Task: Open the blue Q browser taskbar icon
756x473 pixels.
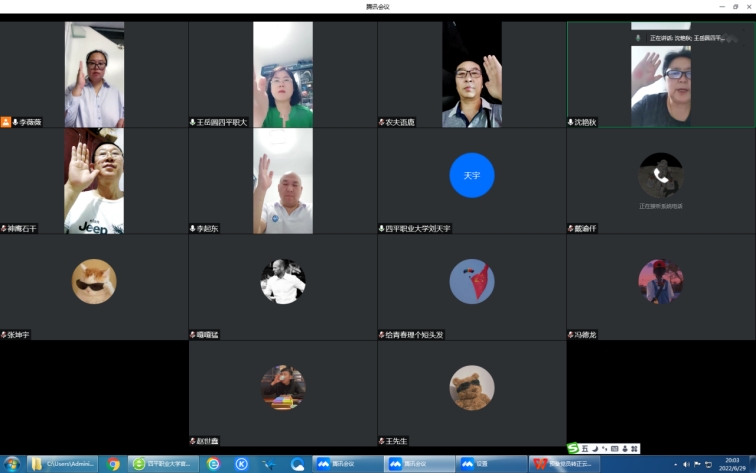Action: [298, 464]
